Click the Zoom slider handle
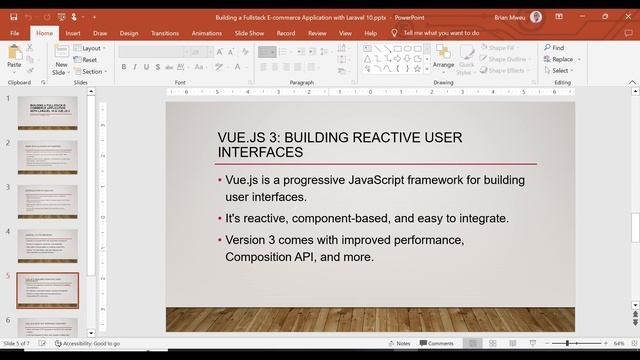 [x=567, y=343]
